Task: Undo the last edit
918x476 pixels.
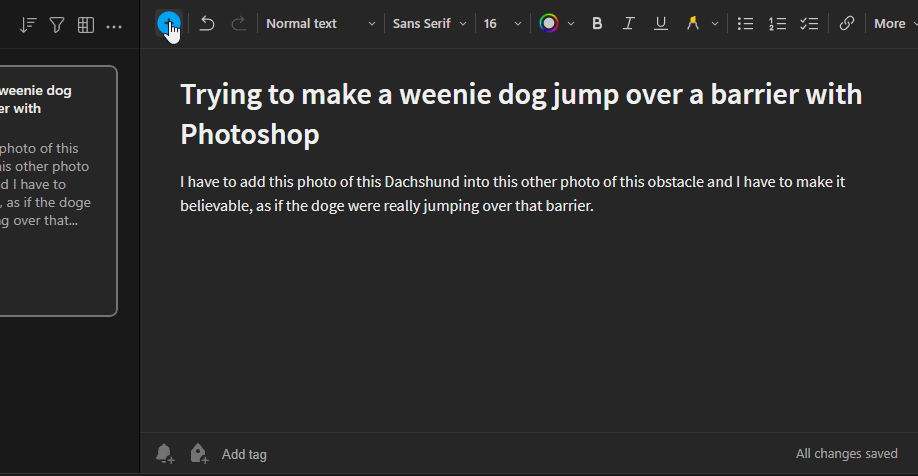Action: click(207, 23)
